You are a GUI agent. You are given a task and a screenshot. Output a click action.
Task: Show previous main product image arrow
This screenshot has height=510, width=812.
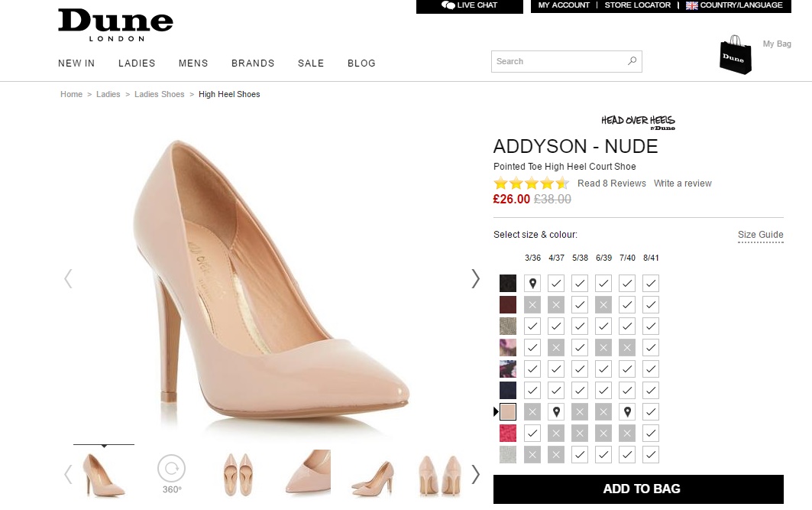(x=68, y=278)
